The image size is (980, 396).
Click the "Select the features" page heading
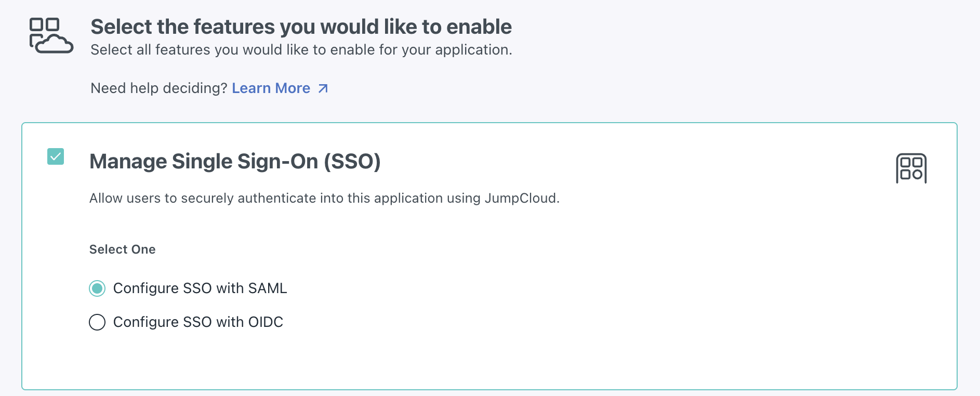(x=301, y=27)
